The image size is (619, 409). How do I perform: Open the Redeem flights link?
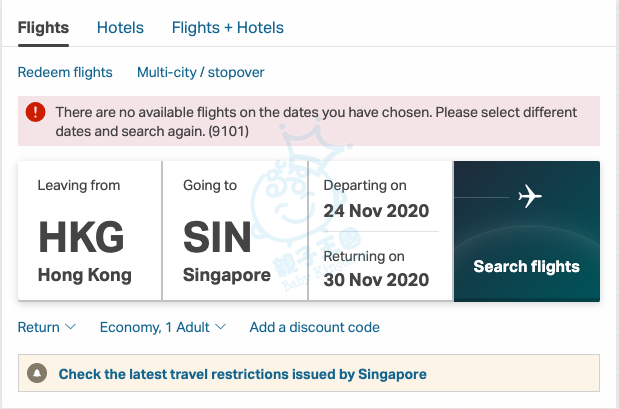click(65, 72)
